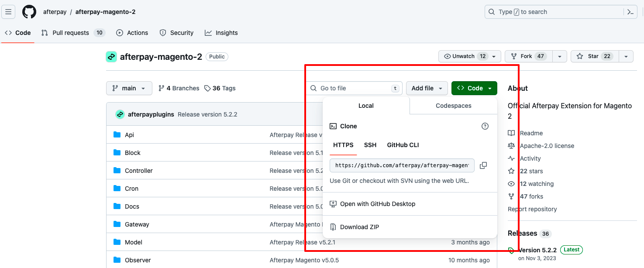The image size is (644, 268).
Task: Click the clone help question mark icon
Action: (485, 126)
